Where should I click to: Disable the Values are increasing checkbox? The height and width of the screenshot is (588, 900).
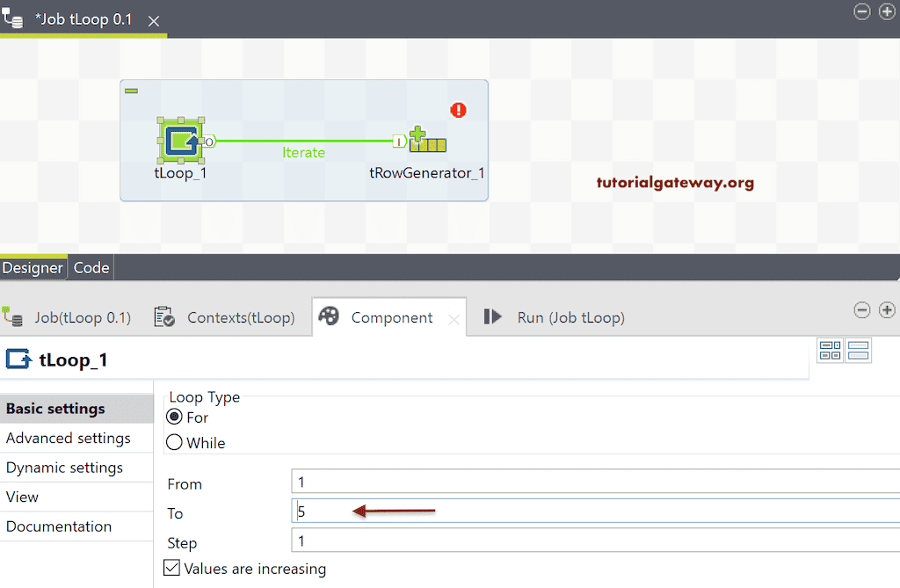click(x=171, y=569)
